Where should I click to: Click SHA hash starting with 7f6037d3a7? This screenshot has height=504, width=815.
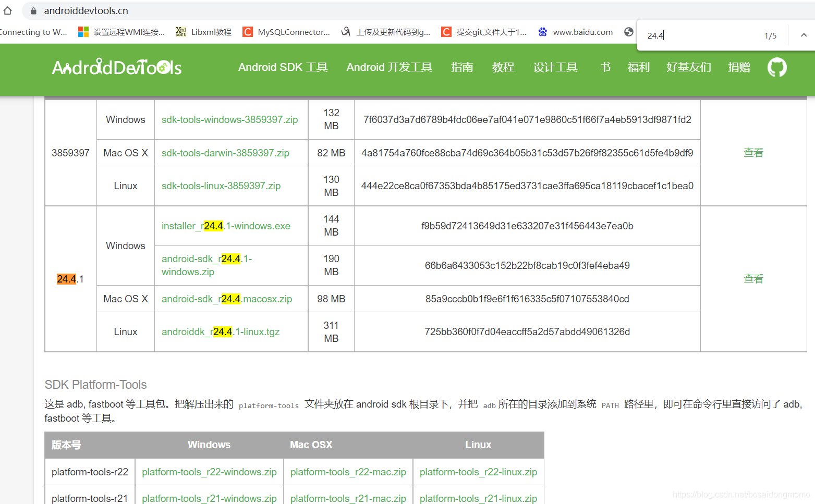click(x=527, y=119)
